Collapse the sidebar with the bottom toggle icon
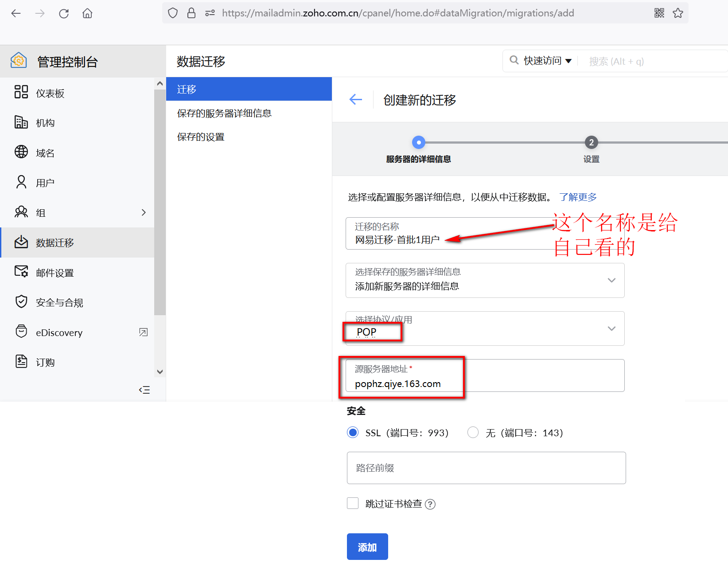Screen dimensions: 728x567 [x=144, y=390]
